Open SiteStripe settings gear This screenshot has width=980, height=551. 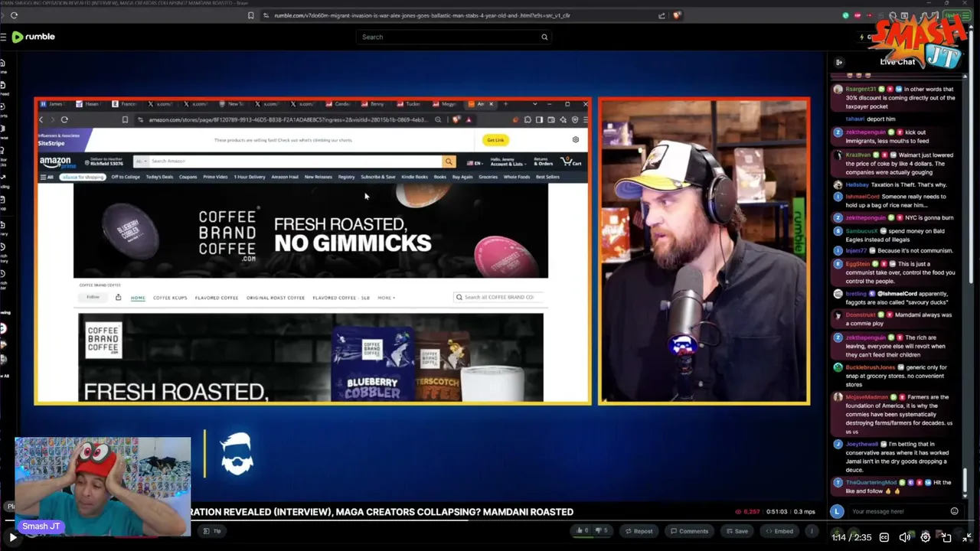(576, 140)
